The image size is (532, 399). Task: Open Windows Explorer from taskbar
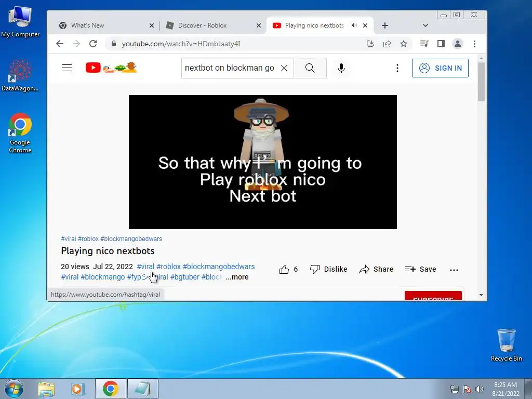coord(46,389)
